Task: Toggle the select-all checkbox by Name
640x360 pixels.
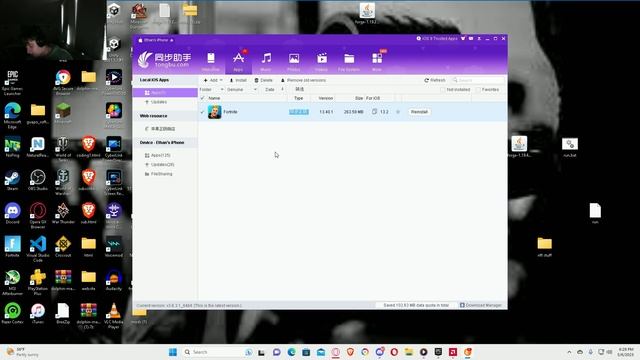Action: point(202,98)
